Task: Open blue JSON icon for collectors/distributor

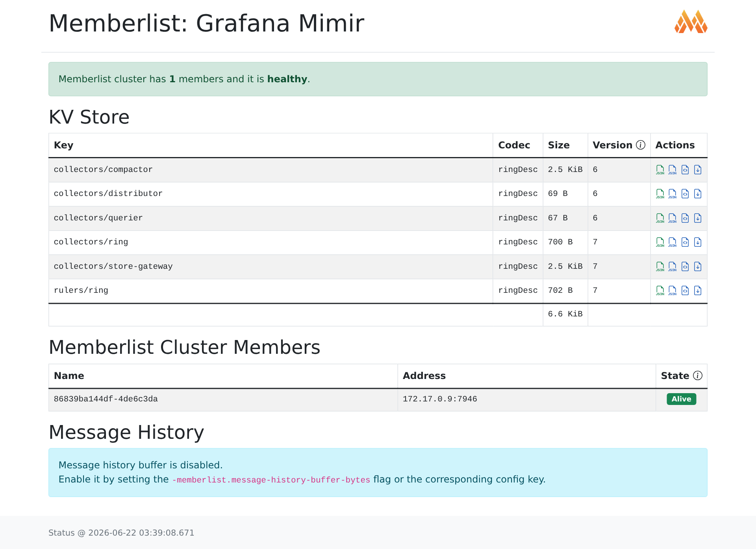Action: (x=673, y=194)
